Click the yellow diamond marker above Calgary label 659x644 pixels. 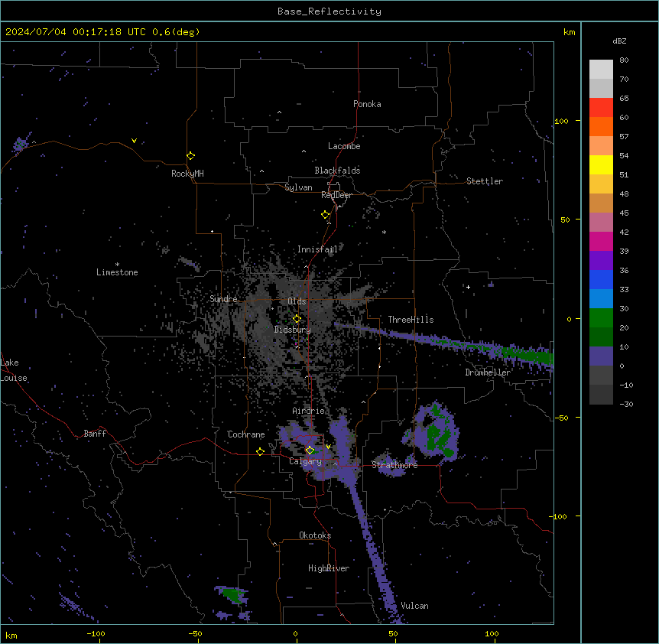pos(310,450)
